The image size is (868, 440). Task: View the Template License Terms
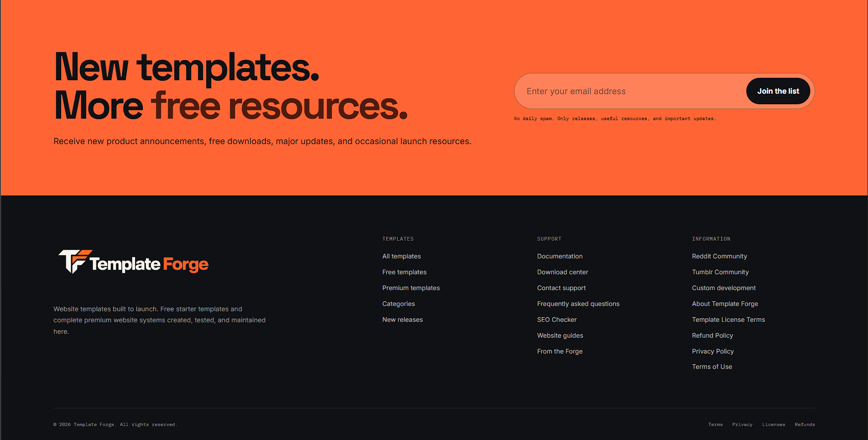click(729, 320)
